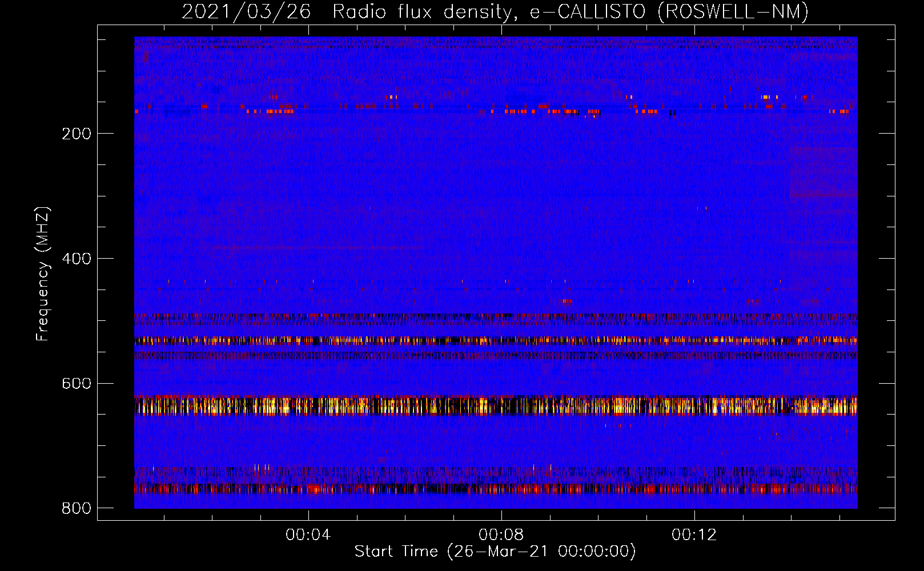Viewport: 924px width, 571px height.
Task: Click the "Start Time (26-Mar-21 00:00:00)" x-axis label
Action: click(x=495, y=552)
